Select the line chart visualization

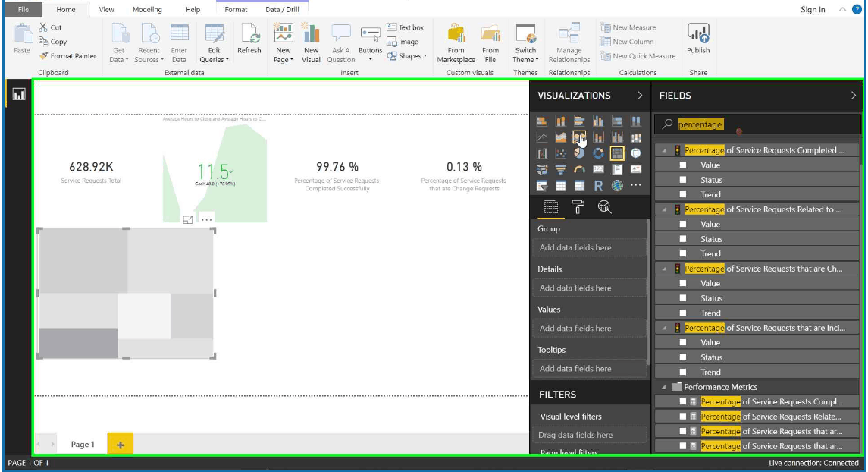click(542, 137)
